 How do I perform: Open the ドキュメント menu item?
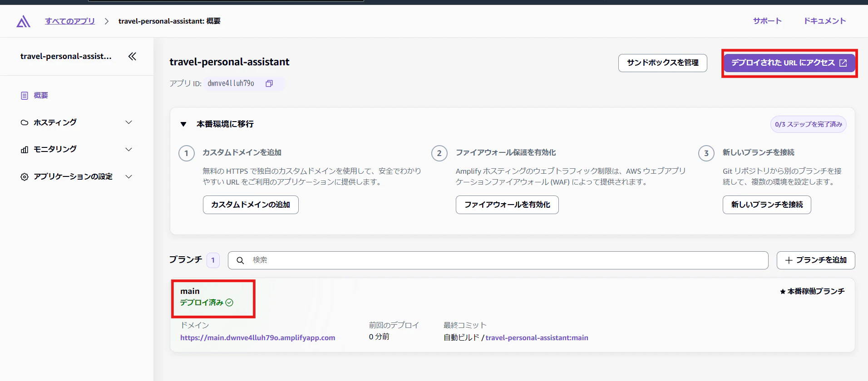tap(825, 21)
